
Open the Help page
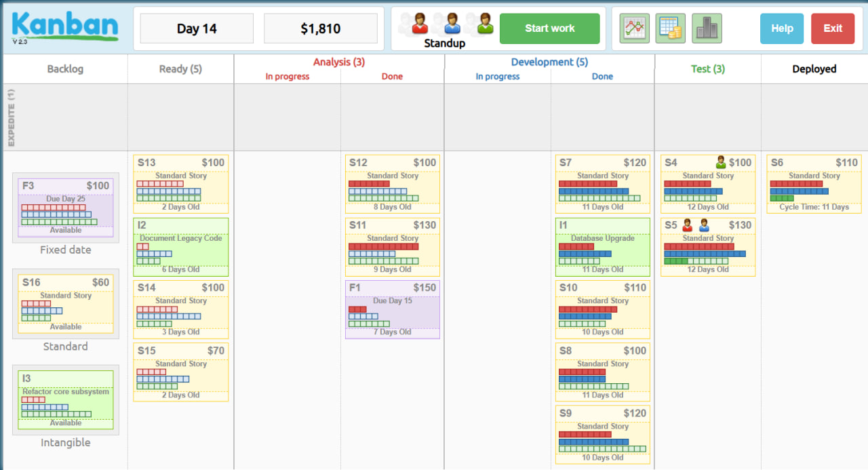pos(782,28)
